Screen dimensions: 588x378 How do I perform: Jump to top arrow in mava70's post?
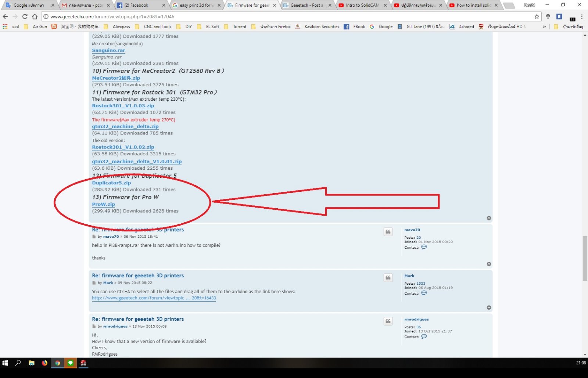click(x=489, y=264)
